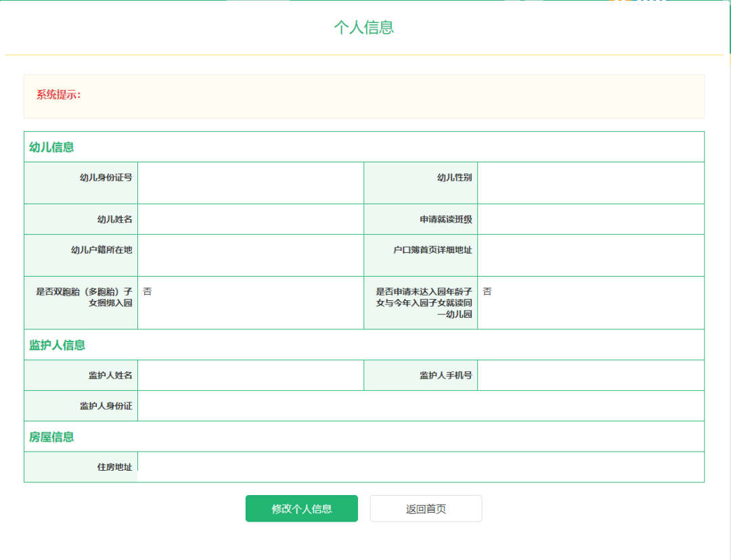Select the 监护人手机号 field label
Viewport: 731px width, 560px height.
pos(445,375)
